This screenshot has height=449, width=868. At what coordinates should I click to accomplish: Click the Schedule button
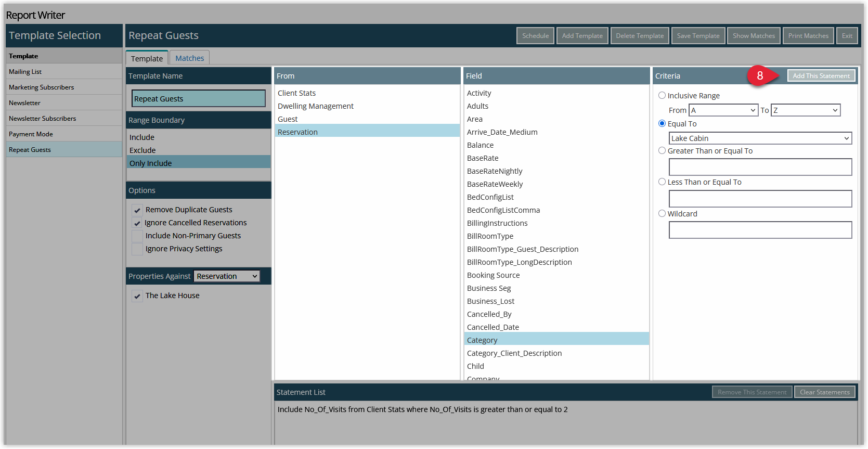coord(535,36)
